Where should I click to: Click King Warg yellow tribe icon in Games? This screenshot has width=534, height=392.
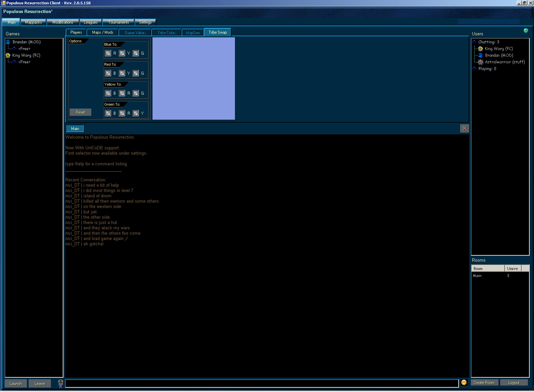pos(8,55)
